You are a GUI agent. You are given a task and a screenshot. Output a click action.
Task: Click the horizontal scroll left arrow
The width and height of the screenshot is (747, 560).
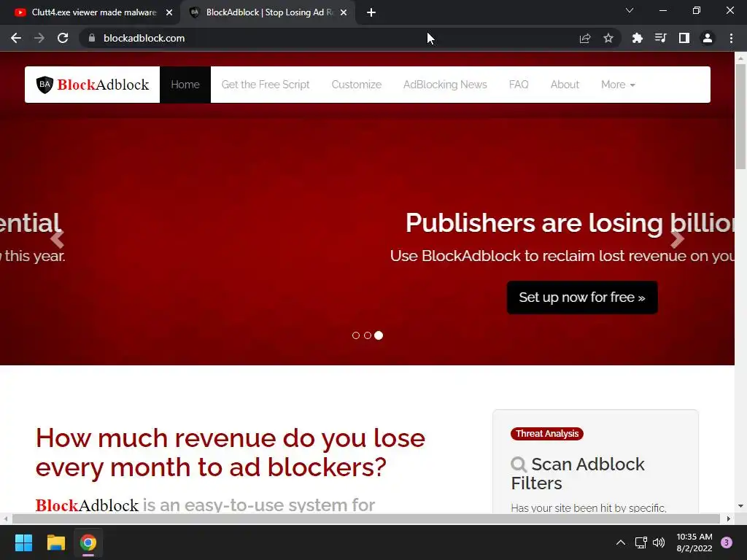click(5, 518)
